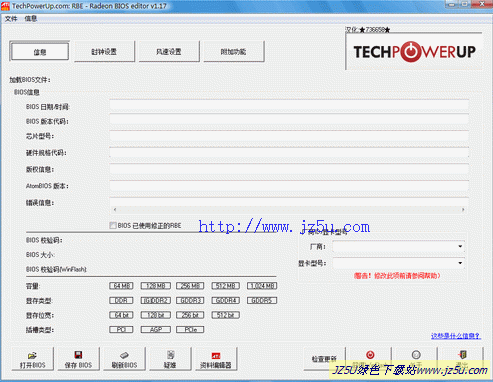Screen dimensions: 493x382
Task: Click the PCIe slot type indicator
Action: [x=190, y=330]
